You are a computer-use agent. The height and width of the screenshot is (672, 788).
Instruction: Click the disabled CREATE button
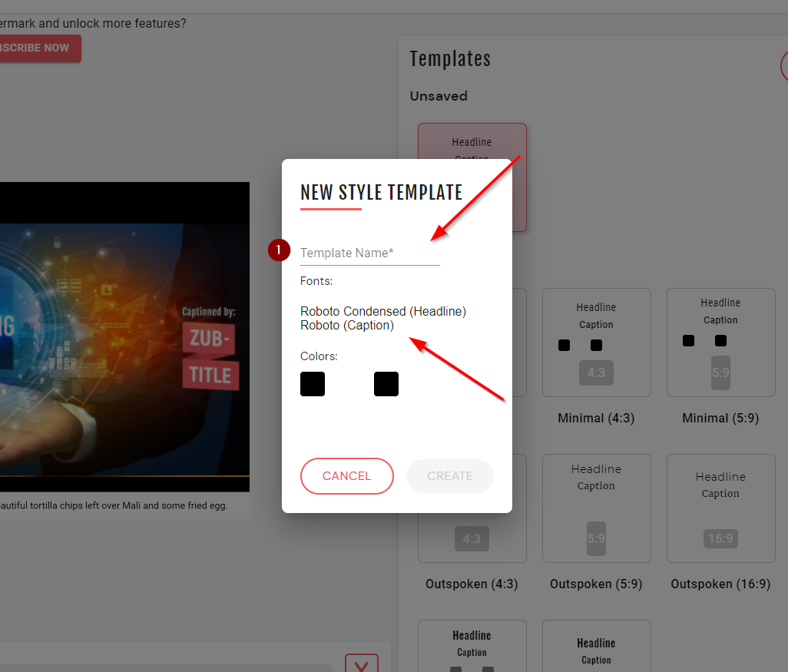point(450,476)
